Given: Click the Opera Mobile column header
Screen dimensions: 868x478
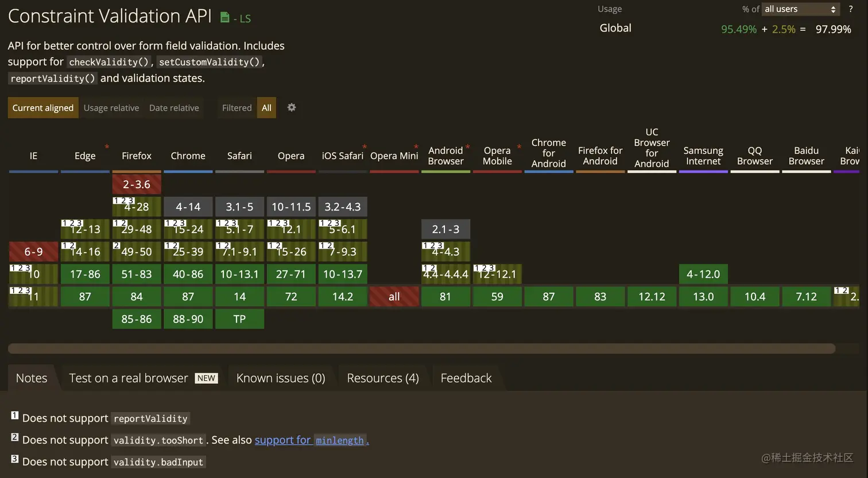Looking at the screenshot, I should tap(497, 156).
